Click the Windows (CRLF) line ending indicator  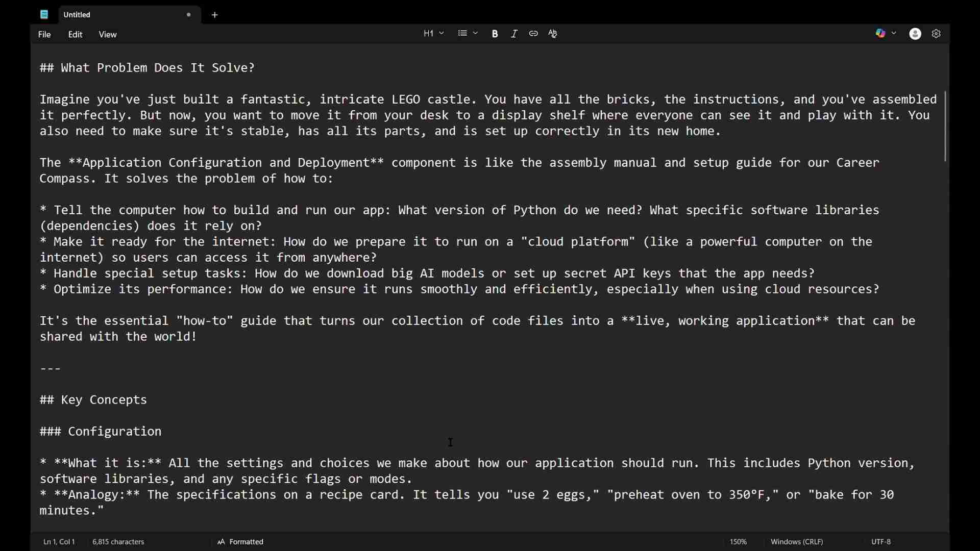click(x=797, y=542)
